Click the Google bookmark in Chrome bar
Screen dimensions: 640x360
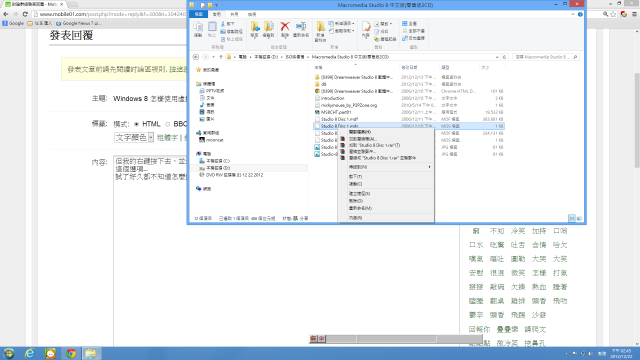tap(13, 23)
